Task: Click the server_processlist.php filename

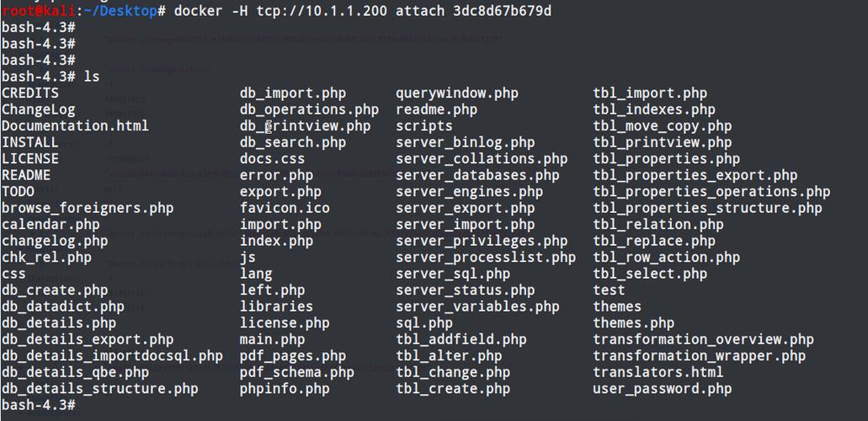Action: coord(486,258)
